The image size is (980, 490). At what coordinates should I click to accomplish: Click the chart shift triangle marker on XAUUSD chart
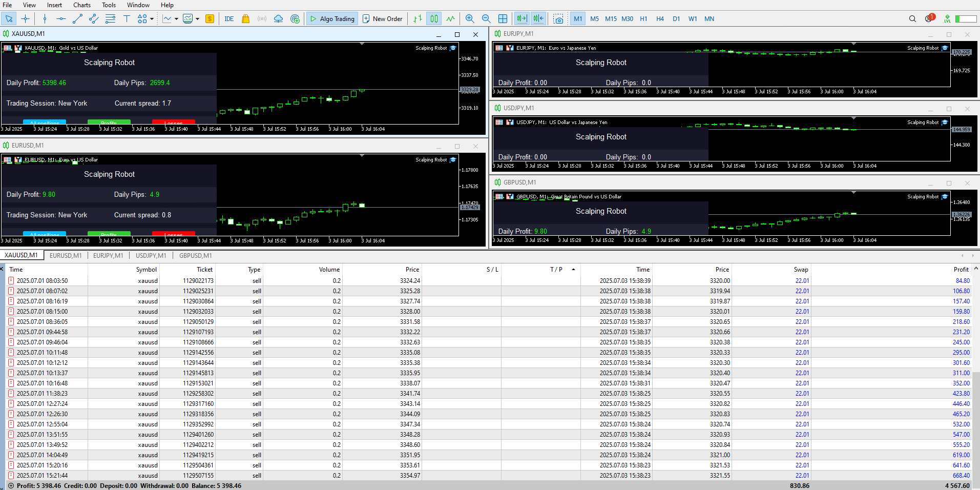point(362,44)
